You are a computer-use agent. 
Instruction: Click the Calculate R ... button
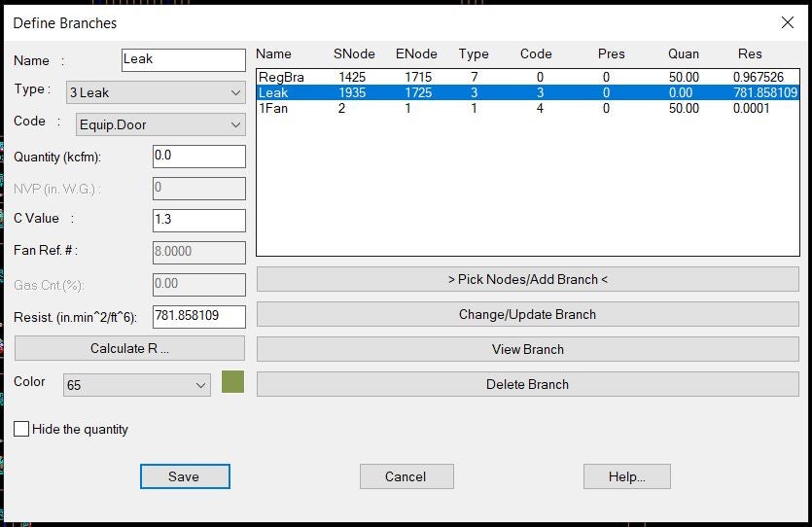click(129, 348)
